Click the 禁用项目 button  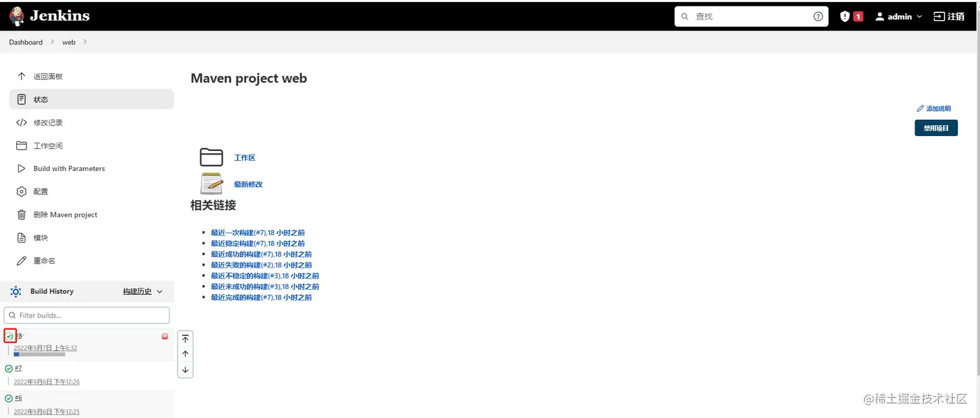point(936,128)
